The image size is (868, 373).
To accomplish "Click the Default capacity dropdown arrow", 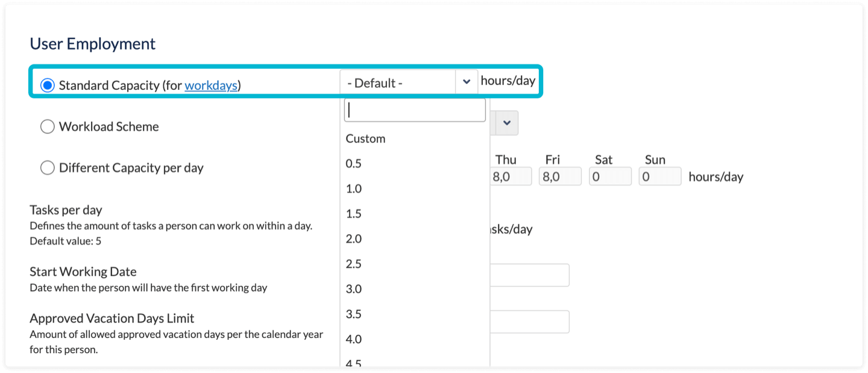I will [466, 82].
